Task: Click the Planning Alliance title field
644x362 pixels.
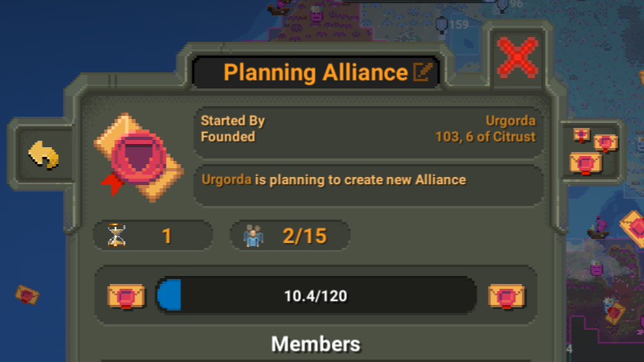Action: pos(316,72)
